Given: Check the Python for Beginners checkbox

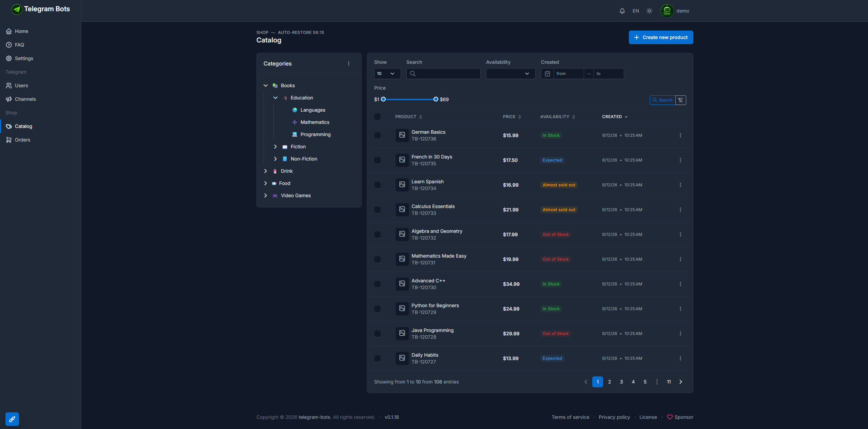Looking at the screenshot, I should (x=378, y=309).
